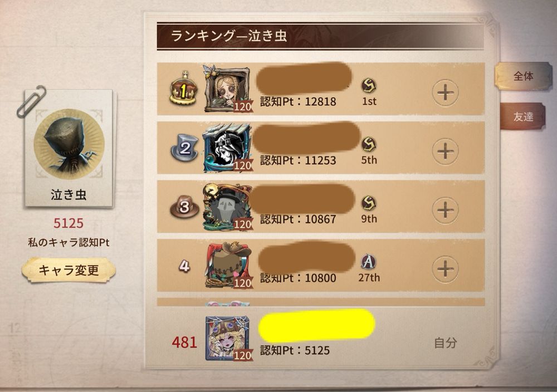Click the silver top hat rank 2 badge
This screenshot has width=557, height=392.
point(184,148)
